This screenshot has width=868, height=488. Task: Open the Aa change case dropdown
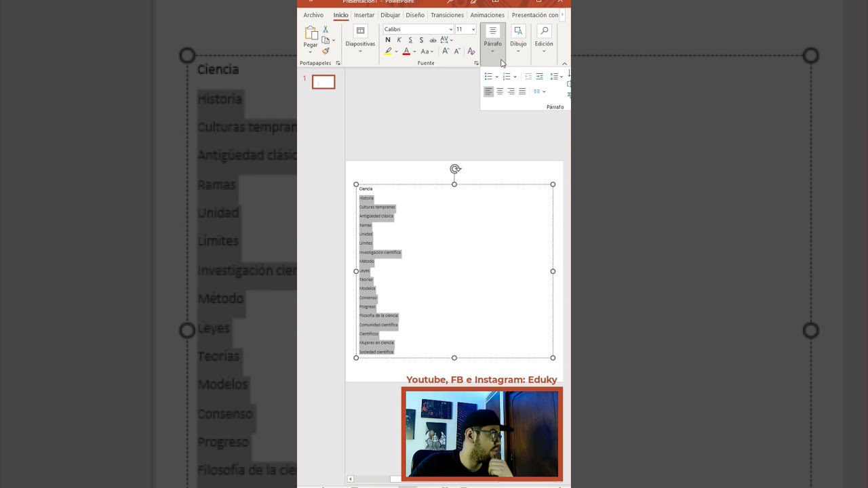pos(427,52)
